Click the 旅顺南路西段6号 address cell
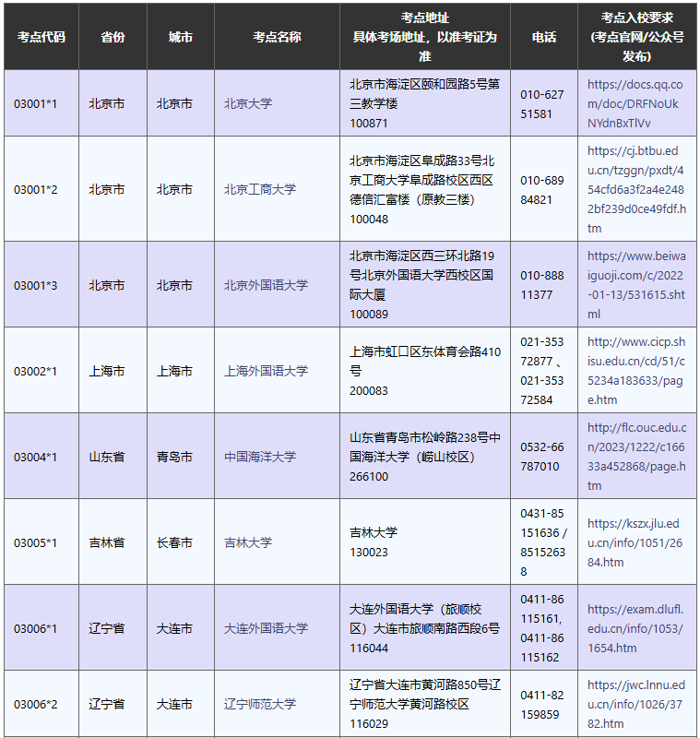 coord(425,627)
